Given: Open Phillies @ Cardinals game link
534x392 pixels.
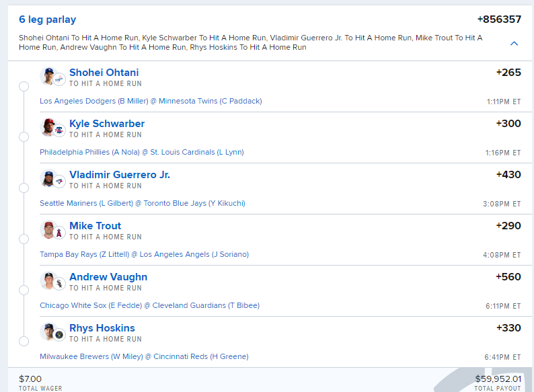Looking at the screenshot, I should [x=142, y=152].
